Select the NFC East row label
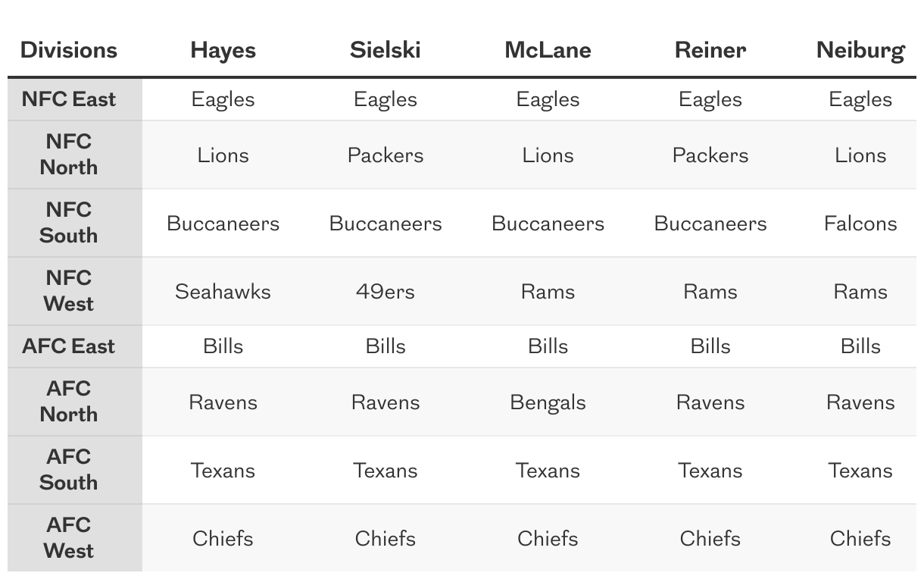Viewport: 924px width, 579px height. tap(69, 99)
